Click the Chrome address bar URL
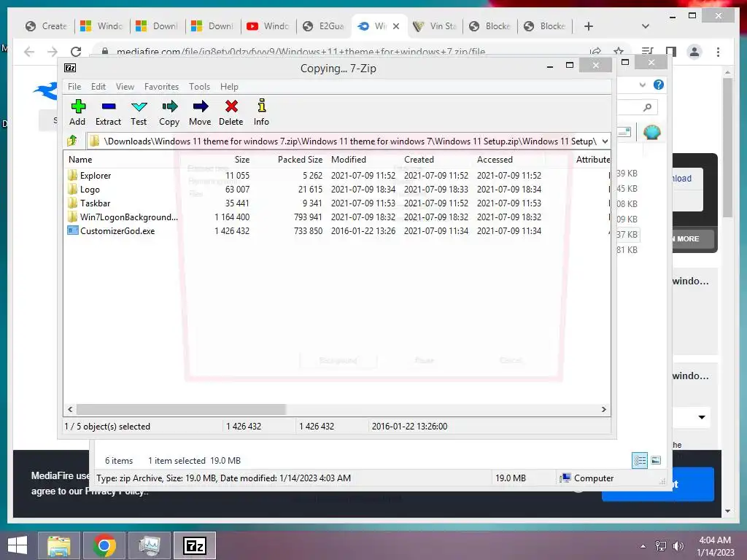The height and width of the screenshot is (560, 747). pyautogui.click(x=301, y=52)
